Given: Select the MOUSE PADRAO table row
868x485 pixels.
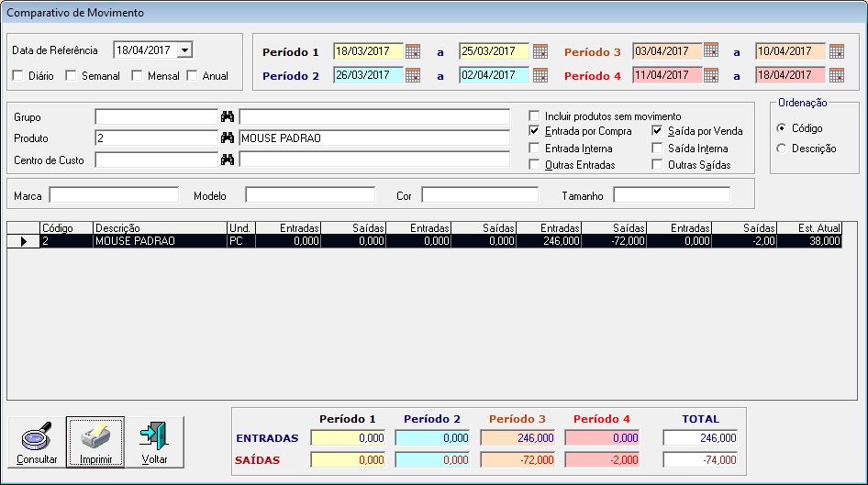Looking at the screenshot, I should point(158,241).
